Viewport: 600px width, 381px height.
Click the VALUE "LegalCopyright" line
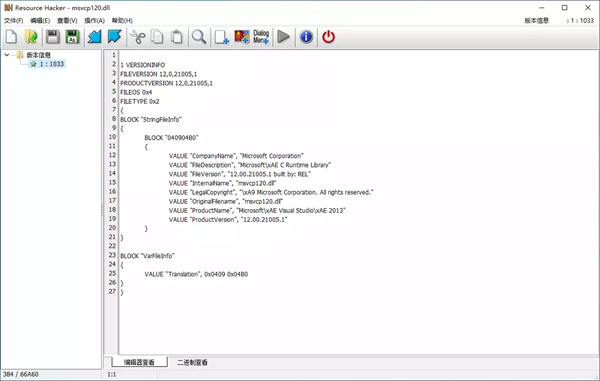271,192
